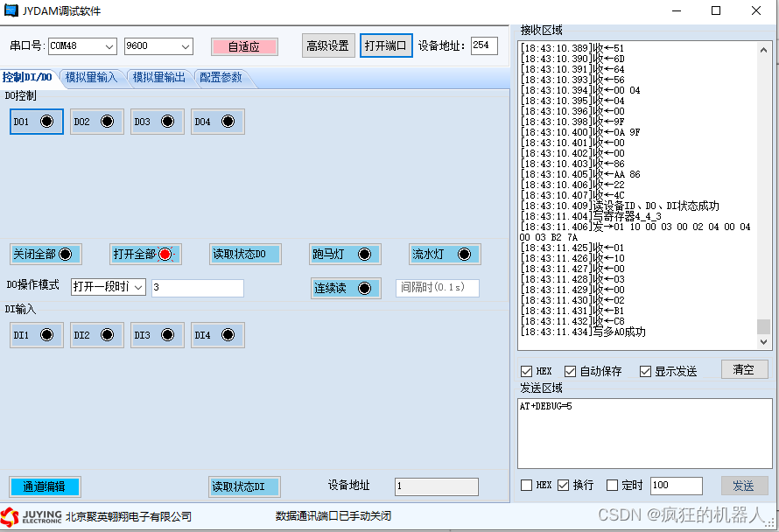Switch to the 模拟量输入 tab
Image resolution: width=779 pixels, height=532 pixels.
click(92, 76)
